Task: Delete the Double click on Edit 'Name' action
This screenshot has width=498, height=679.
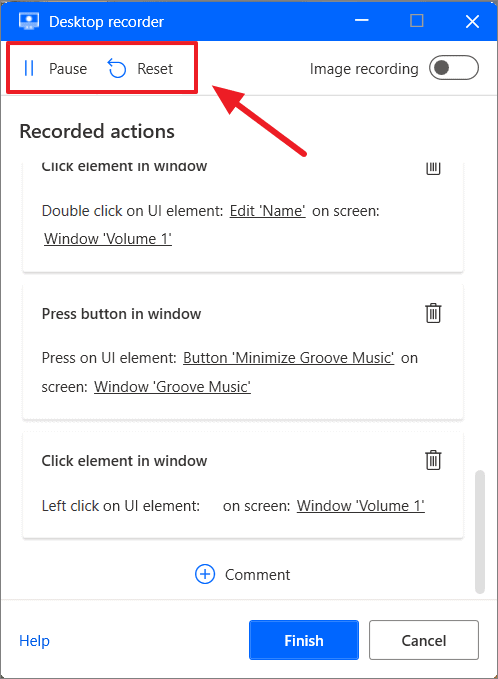Action: pos(433,168)
